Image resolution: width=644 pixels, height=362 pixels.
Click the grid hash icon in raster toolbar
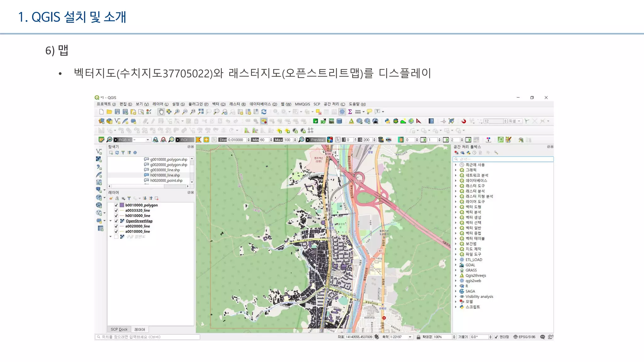click(311, 130)
